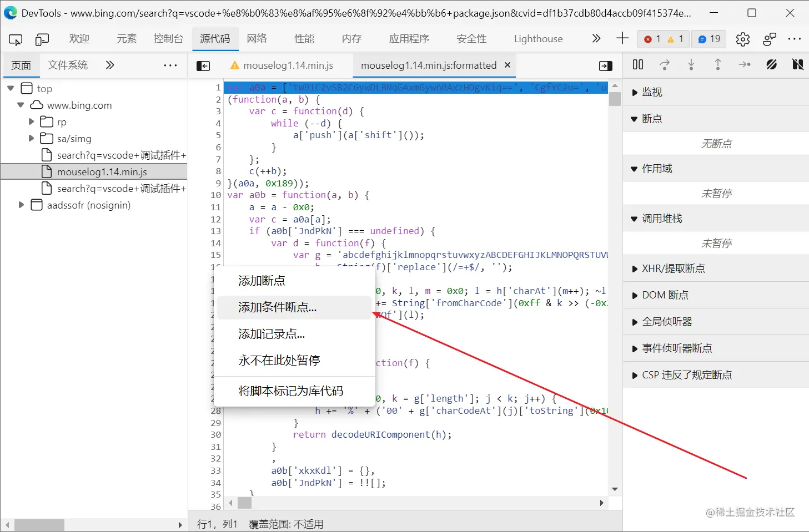Expand the XHR/提取断点 section
Image resolution: width=809 pixels, height=532 pixels.
coord(716,268)
